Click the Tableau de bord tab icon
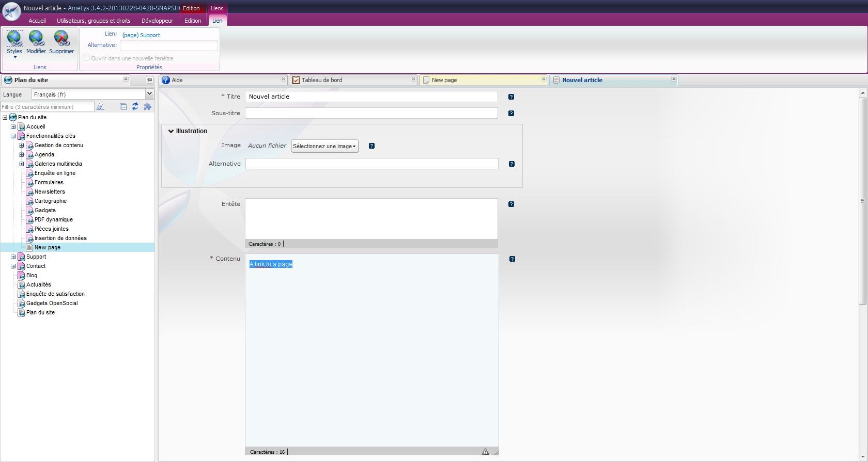 (x=296, y=80)
